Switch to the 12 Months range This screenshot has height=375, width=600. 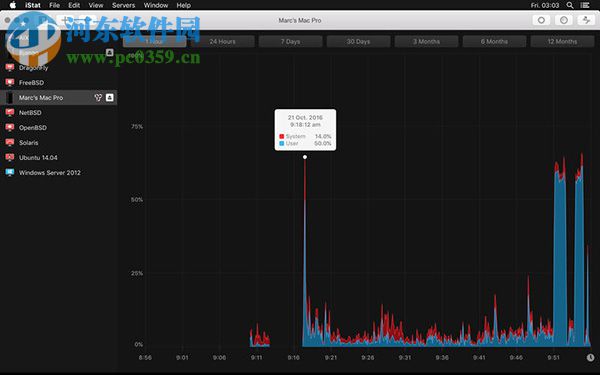pyautogui.click(x=562, y=41)
